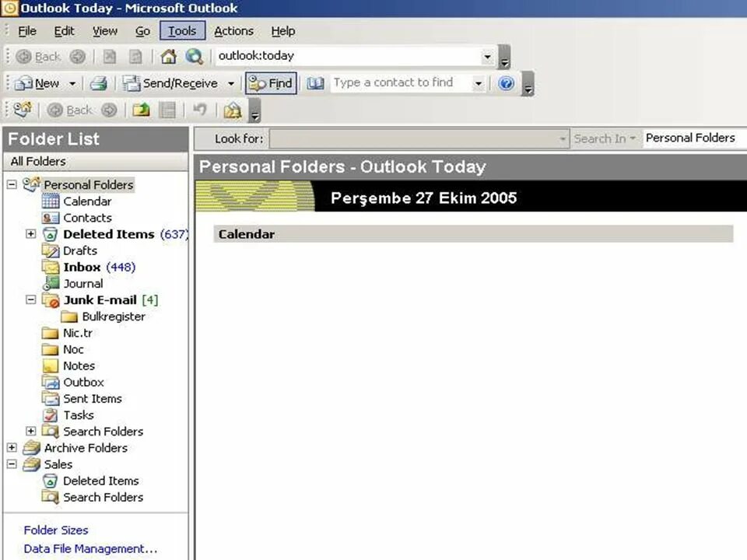The height and width of the screenshot is (560, 747).
Task: Open the Search In dropdown
Action: click(x=605, y=138)
